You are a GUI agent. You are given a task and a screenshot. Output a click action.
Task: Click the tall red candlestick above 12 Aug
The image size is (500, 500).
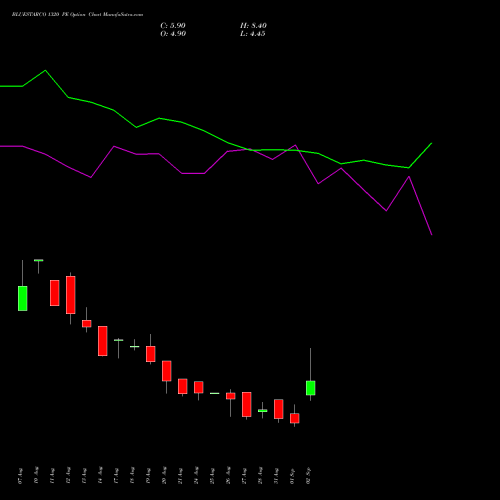tap(71, 295)
